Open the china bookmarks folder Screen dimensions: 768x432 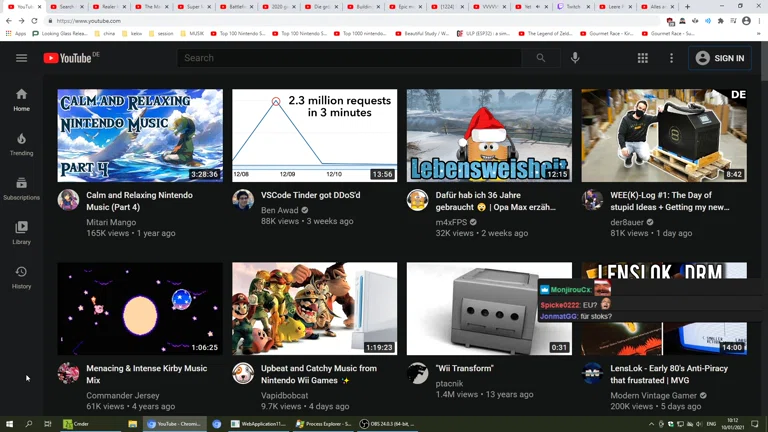point(105,33)
